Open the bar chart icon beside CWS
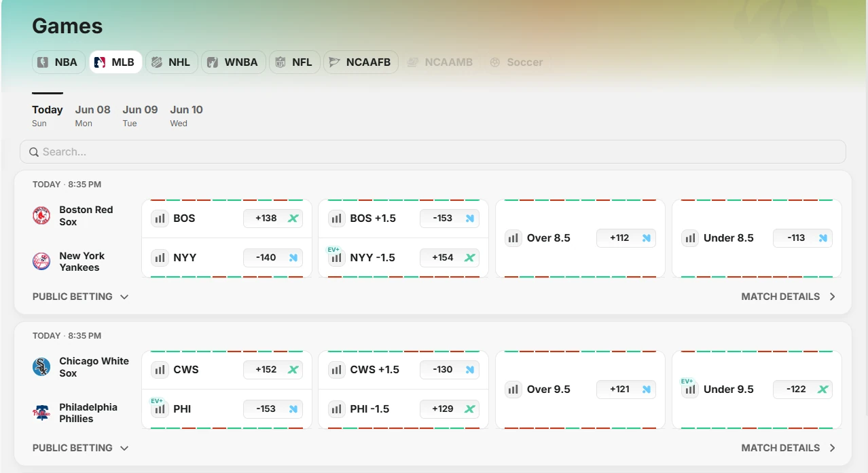This screenshot has height=473, width=868. click(160, 370)
